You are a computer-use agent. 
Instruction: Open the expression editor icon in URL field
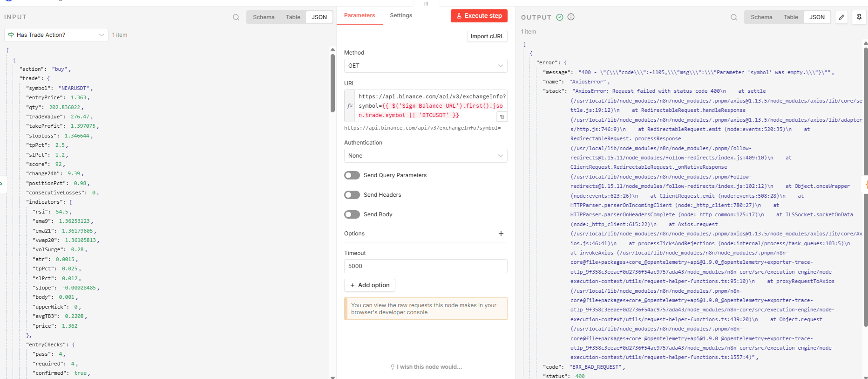[502, 117]
